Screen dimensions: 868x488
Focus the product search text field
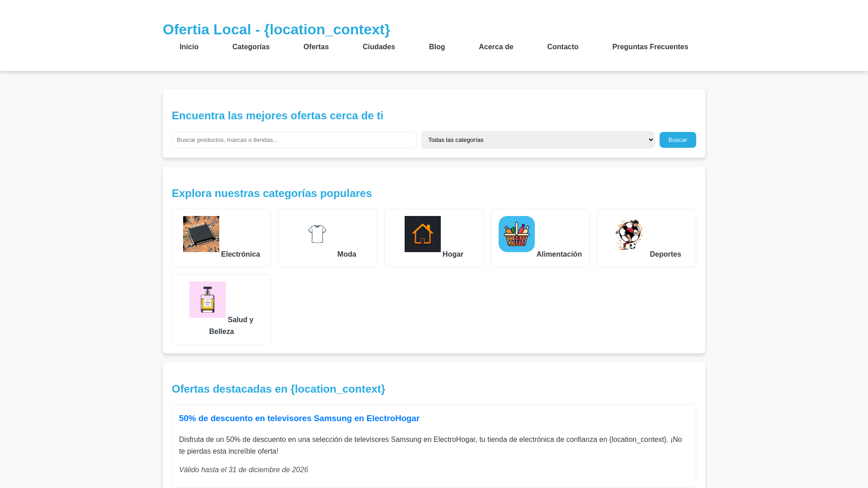coord(294,140)
